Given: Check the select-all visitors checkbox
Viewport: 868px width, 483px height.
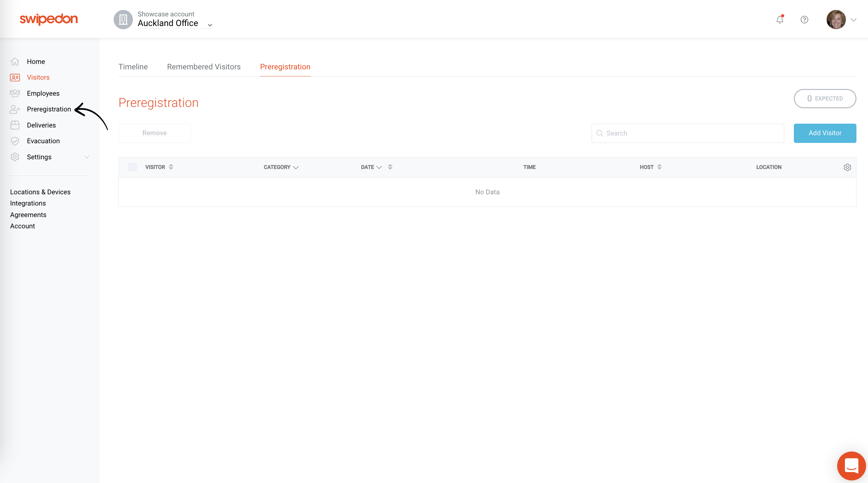Looking at the screenshot, I should [133, 167].
